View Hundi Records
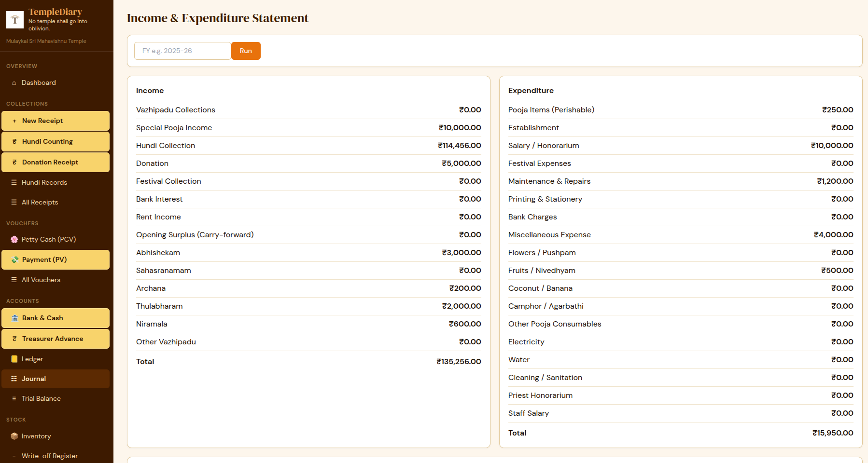 [x=56, y=182]
